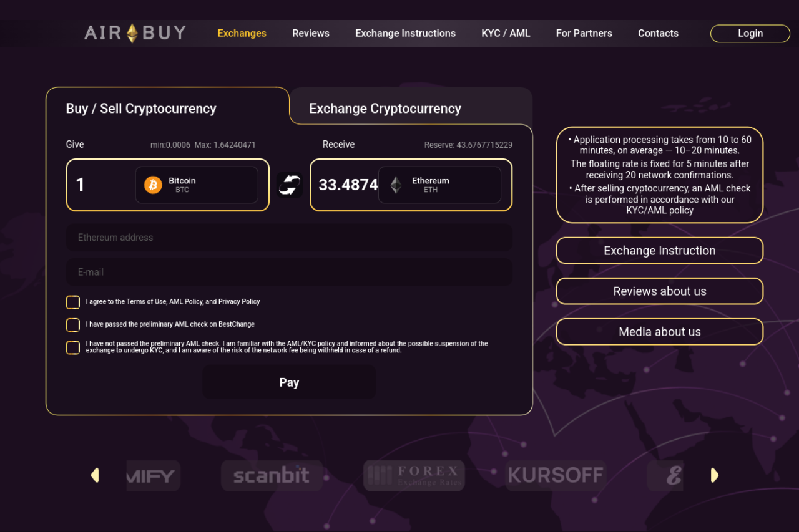Open the KURSOFF partner logo
This screenshot has height=532, width=799.
556,476
